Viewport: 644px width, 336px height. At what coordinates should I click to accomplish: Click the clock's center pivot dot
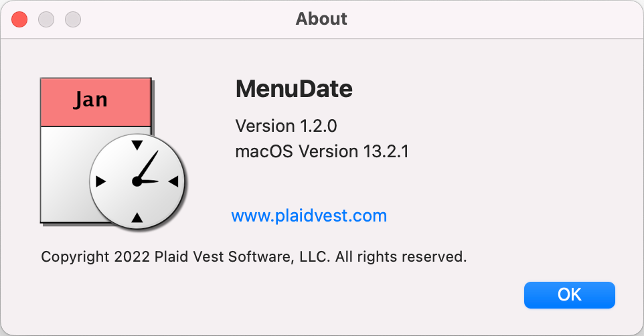coord(137,181)
